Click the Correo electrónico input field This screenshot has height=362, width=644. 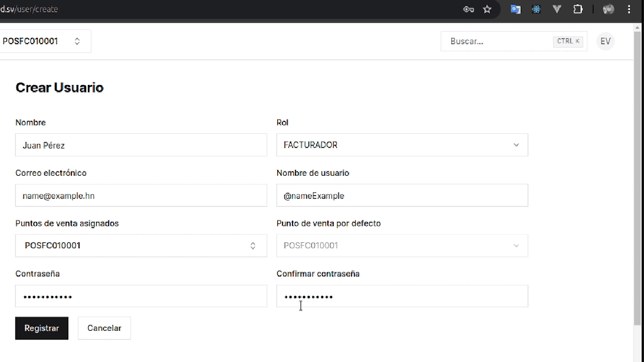point(140,195)
